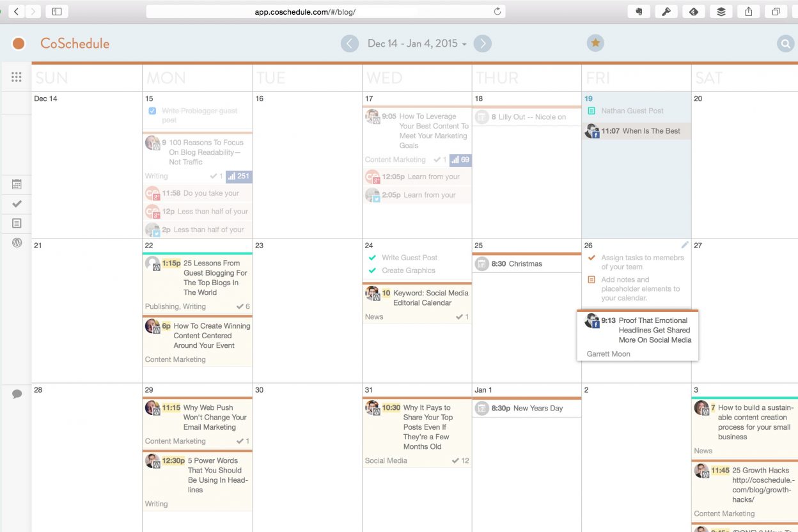
Task: Click the Safari share toolbar button
Action: [748, 12]
